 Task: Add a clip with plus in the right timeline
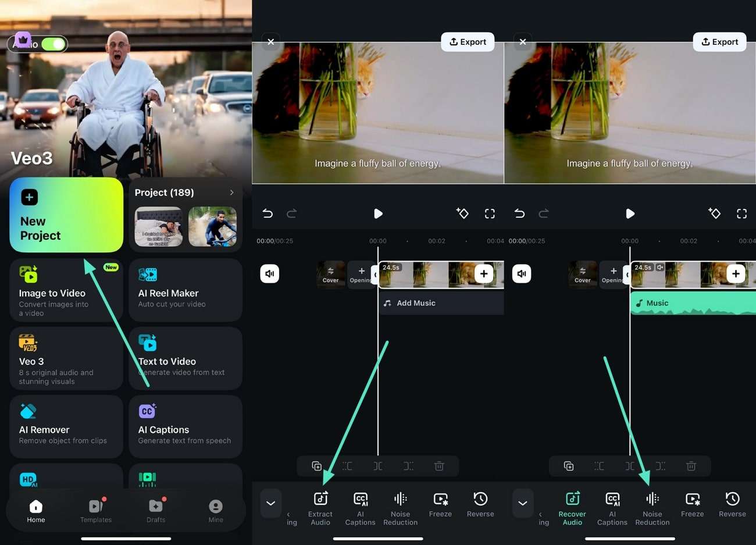(736, 273)
